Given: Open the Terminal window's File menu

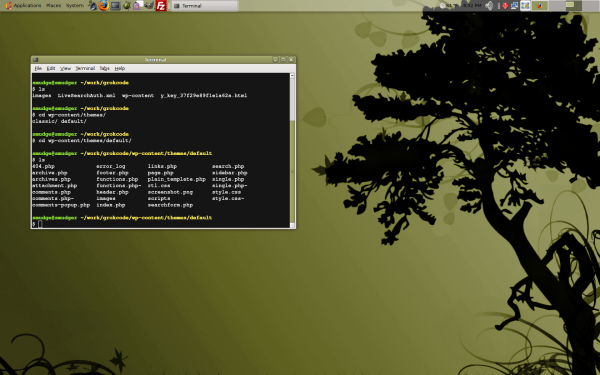Looking at the screenshot, I should click(x=38, y=68).
